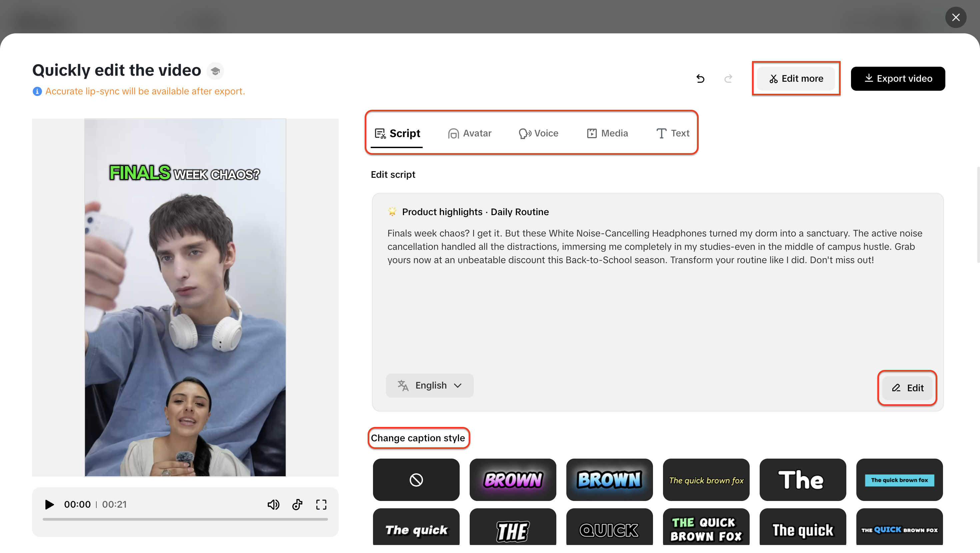Image resolution: width=980 pixels, height=553 pixels.
Task: Click the lip-sync info icon
Action: (x=37, y=91)
